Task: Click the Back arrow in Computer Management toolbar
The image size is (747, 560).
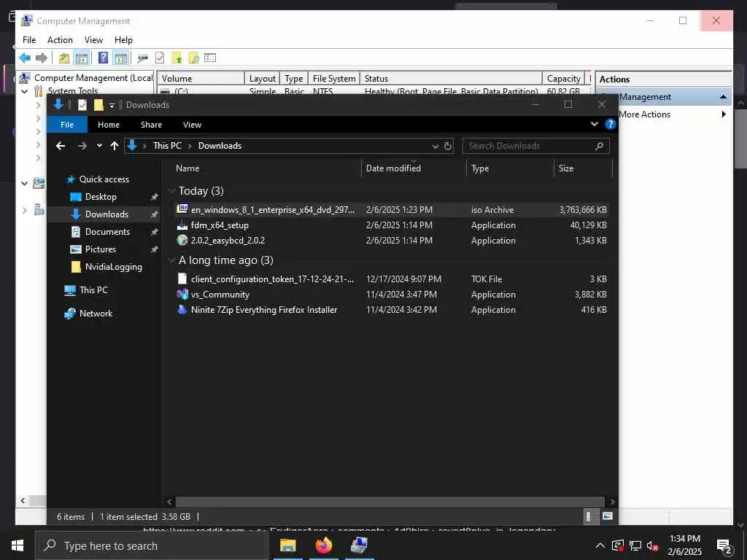Action: [x=25, y=58]
